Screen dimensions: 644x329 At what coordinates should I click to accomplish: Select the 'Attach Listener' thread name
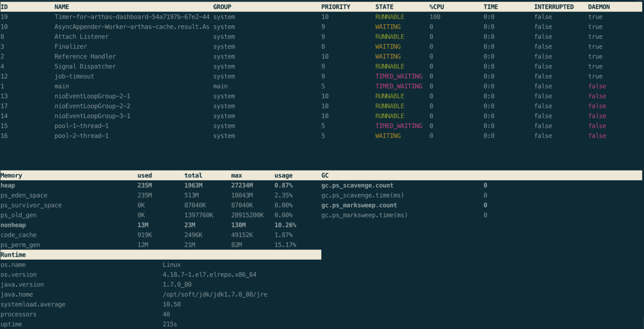point(82,37)
